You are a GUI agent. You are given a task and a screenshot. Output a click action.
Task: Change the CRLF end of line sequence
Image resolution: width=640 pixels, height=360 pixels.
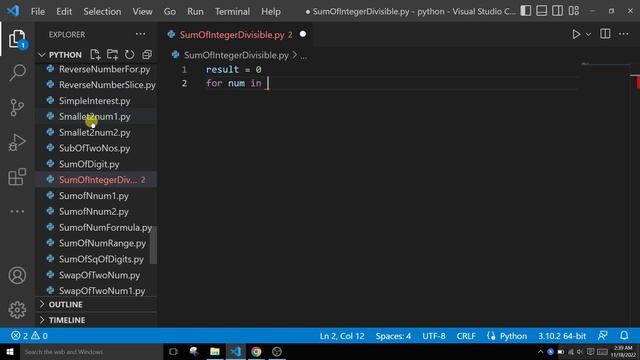point(466,336)
